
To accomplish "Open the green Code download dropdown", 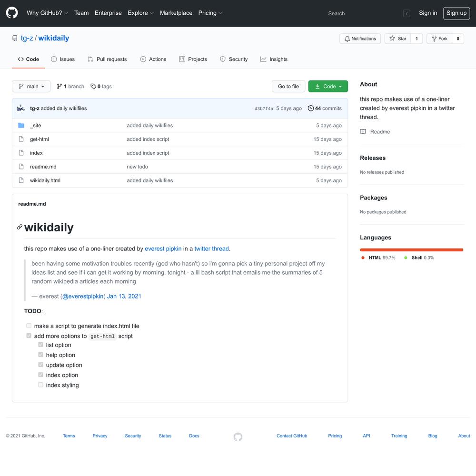I will (x=328, y=87).
